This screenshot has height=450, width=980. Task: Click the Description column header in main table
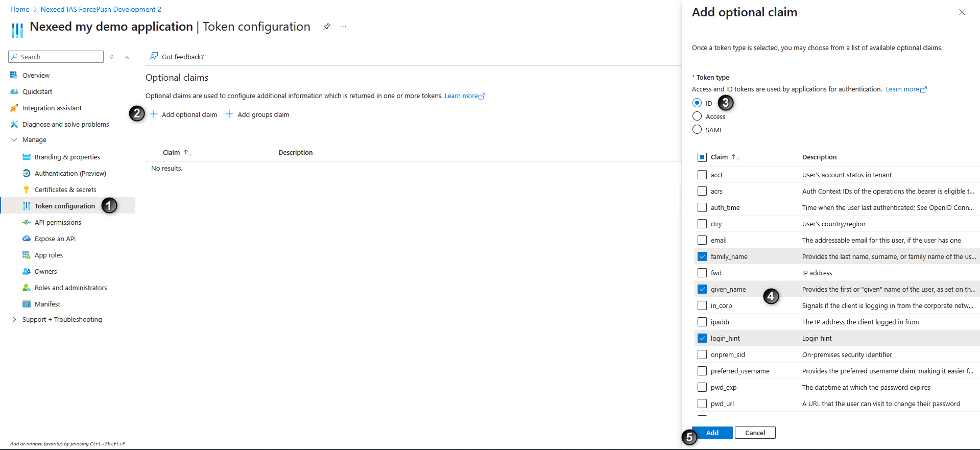tap(295, 152)
